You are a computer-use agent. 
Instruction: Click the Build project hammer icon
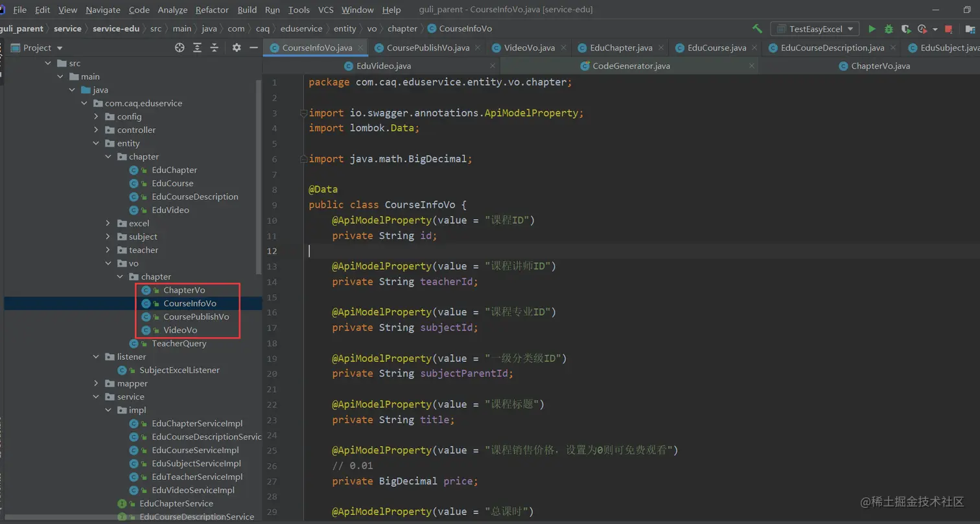click(x=756, y=29)
